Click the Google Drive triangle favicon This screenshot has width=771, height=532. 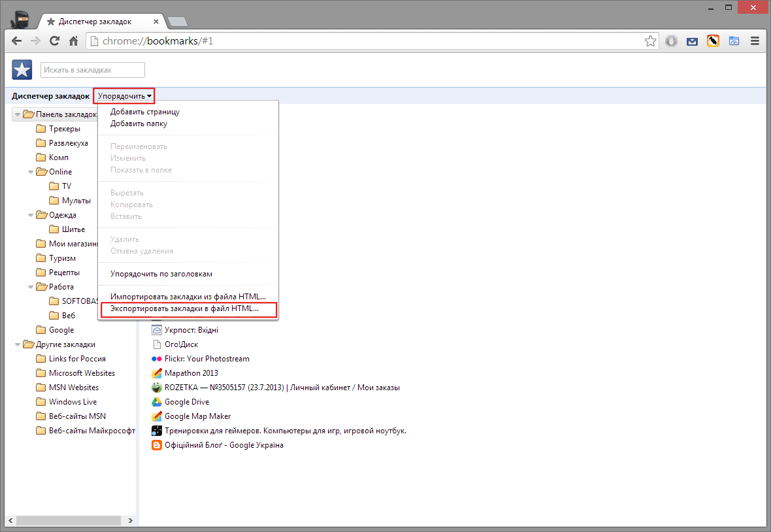tap(156, 402)
